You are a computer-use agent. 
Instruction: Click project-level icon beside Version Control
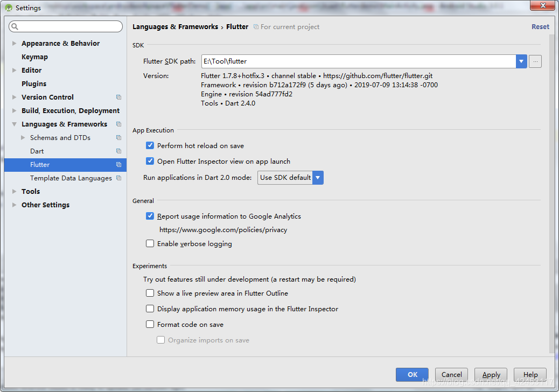[x=118, y=97]
